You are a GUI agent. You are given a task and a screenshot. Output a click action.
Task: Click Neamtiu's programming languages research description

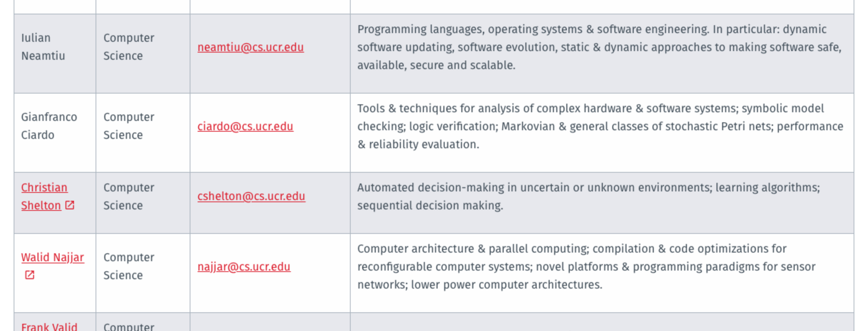point(599,47)
